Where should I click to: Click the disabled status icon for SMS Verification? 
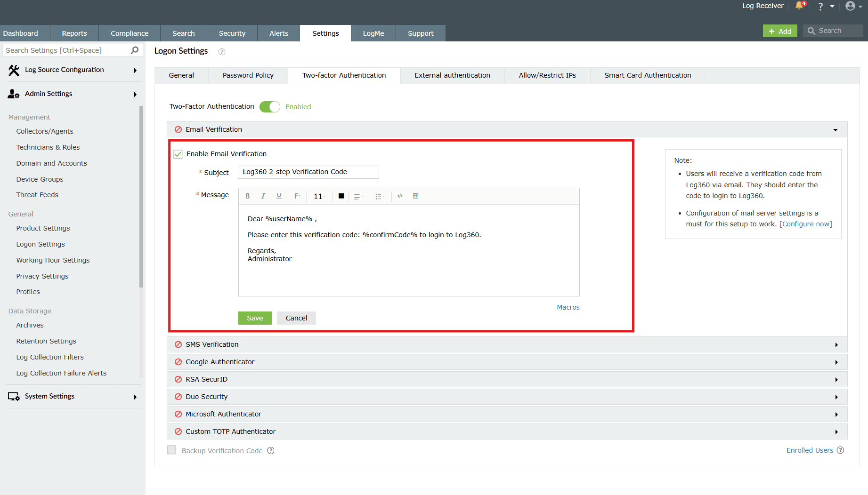(178, 344)
